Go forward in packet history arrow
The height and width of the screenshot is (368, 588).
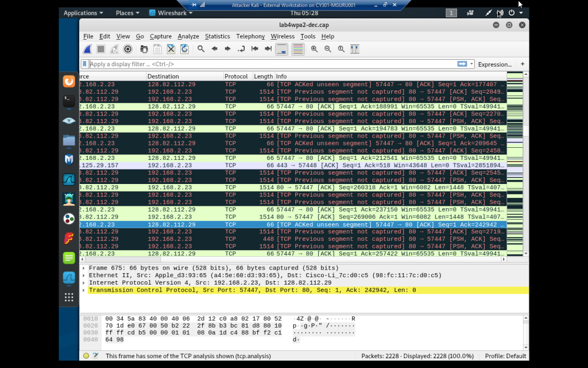click(227, 49)
